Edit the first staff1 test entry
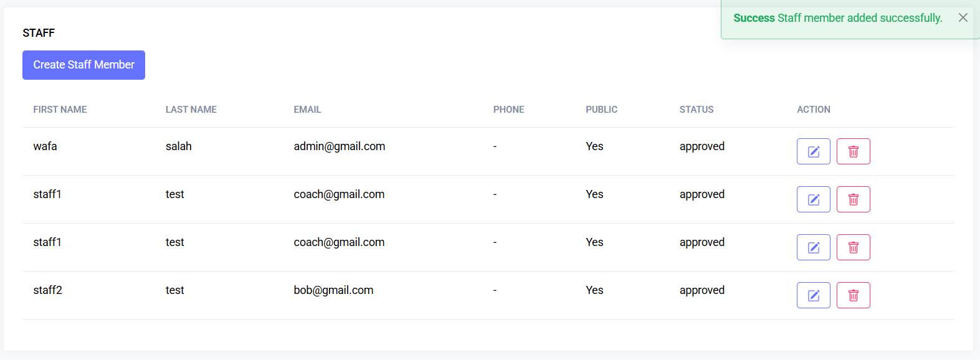980x360 pixels. click(x=813, y=199)
